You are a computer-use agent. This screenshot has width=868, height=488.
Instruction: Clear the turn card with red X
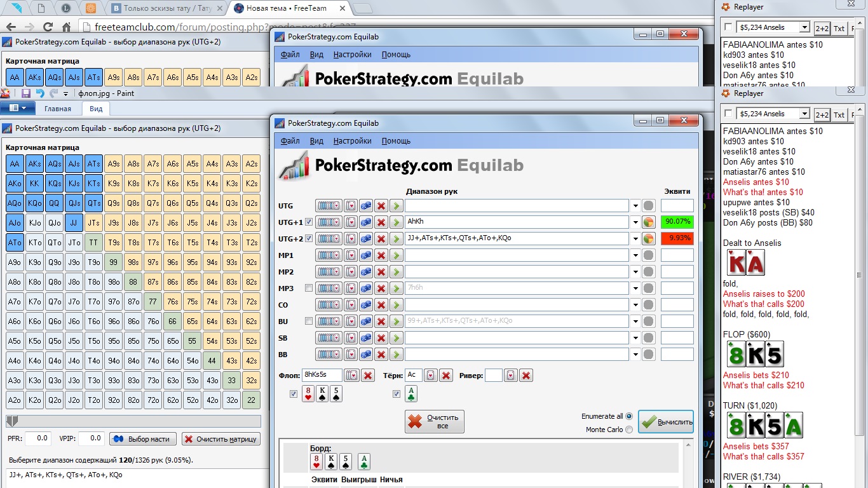[x=447, y=376]
